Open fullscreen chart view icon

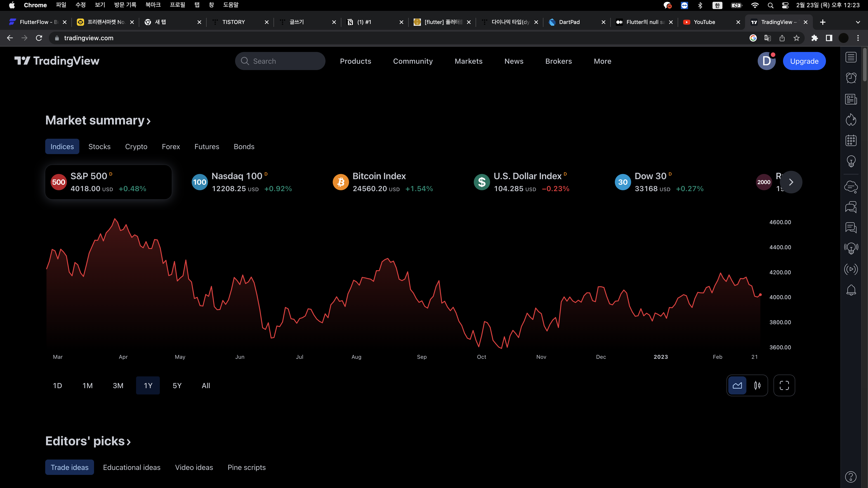pos(784,385)
